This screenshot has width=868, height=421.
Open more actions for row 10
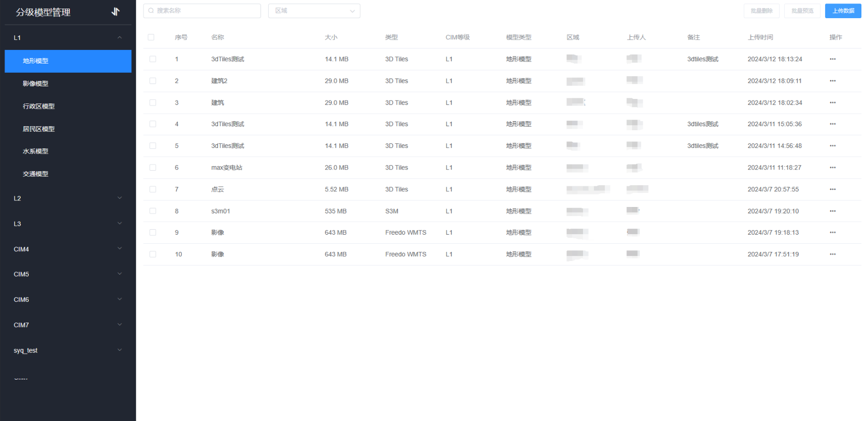tap(832, 254)
